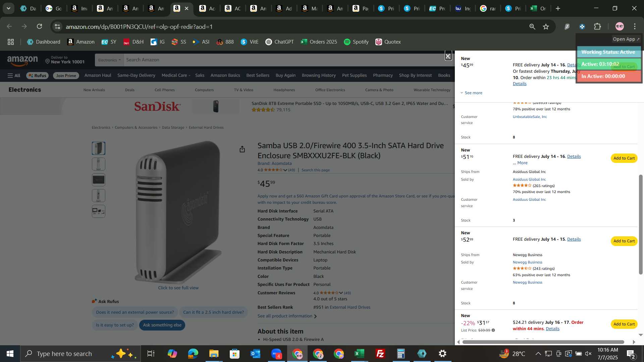Close the offers side panel
644x362 pixels.
tap(448, 56)
